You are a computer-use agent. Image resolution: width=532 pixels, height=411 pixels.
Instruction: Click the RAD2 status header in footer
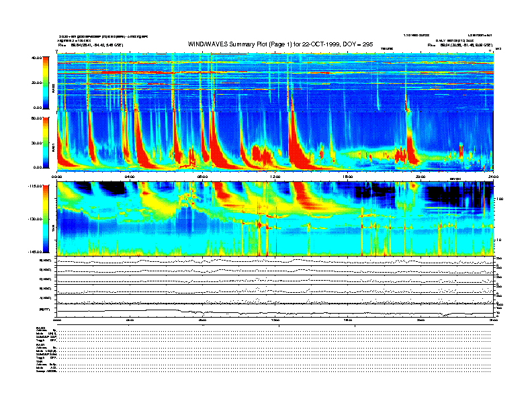pyautogui.click(x=41, y=328)
